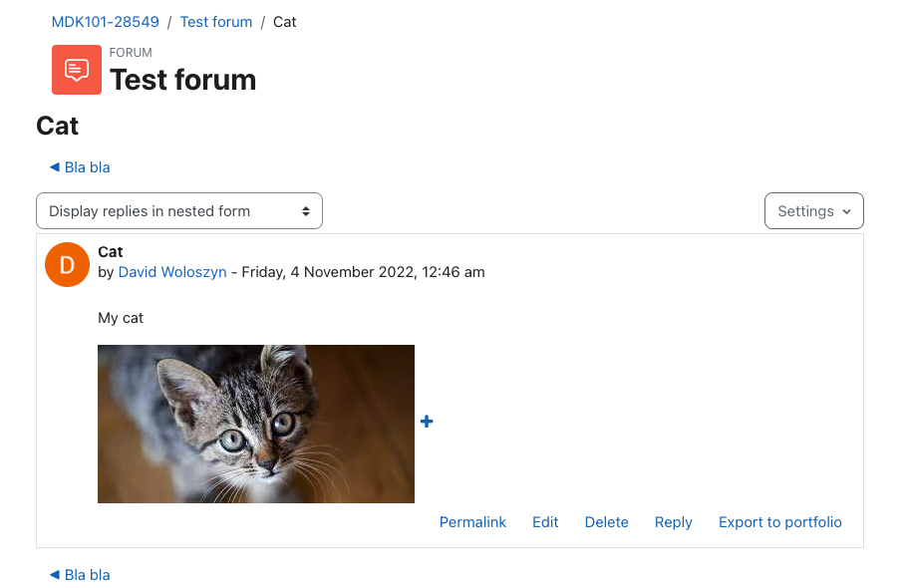Expand the Settings dropdown menu
The width and height of the screenshot is (905, 588).
(x=814, y=211)
